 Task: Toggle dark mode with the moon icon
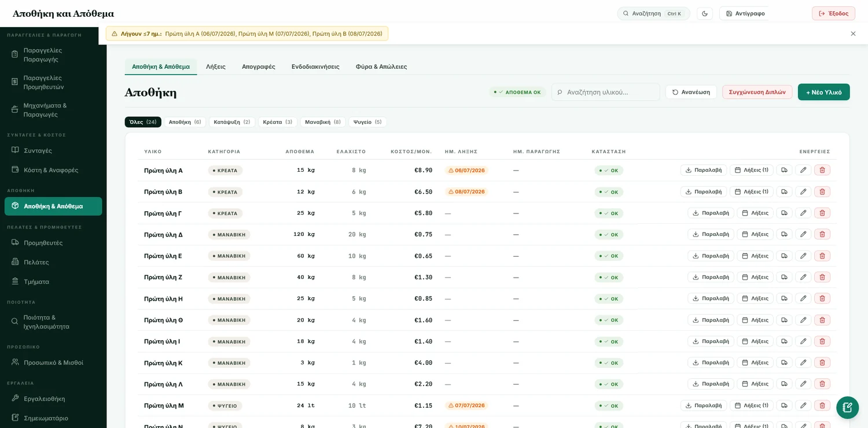pos(704,13)
